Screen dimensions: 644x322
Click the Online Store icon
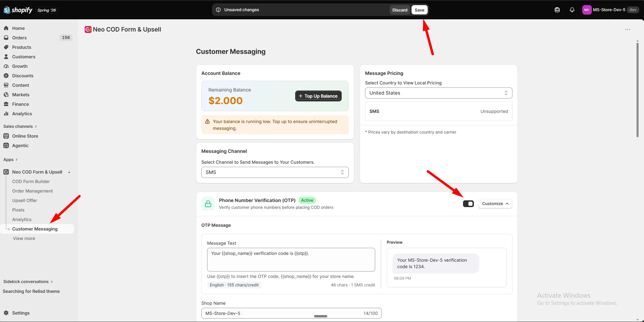[6, 136]
